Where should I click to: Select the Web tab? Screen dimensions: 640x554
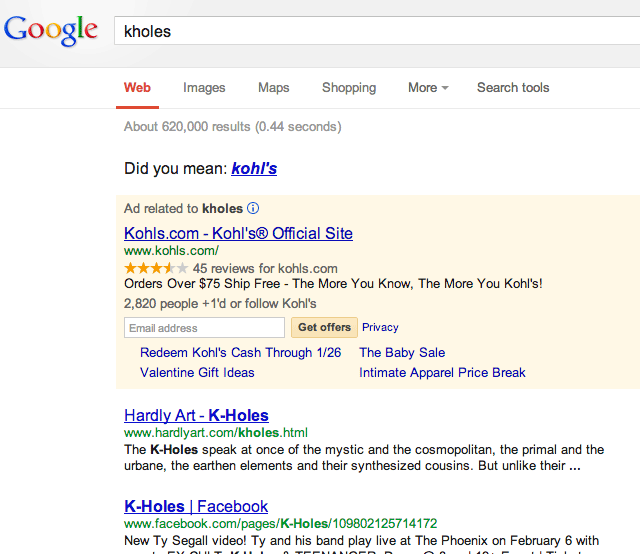137,87
